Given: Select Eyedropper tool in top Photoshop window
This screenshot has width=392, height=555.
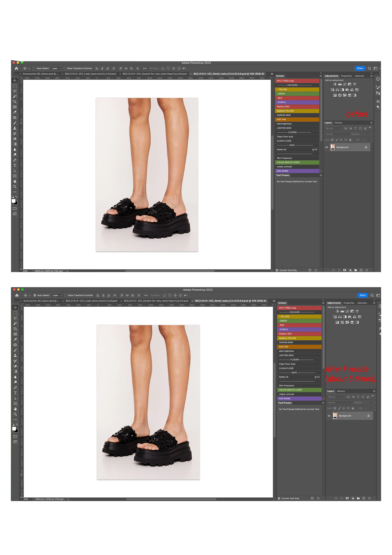Looking at the screenshot, I should coord(15,112).
